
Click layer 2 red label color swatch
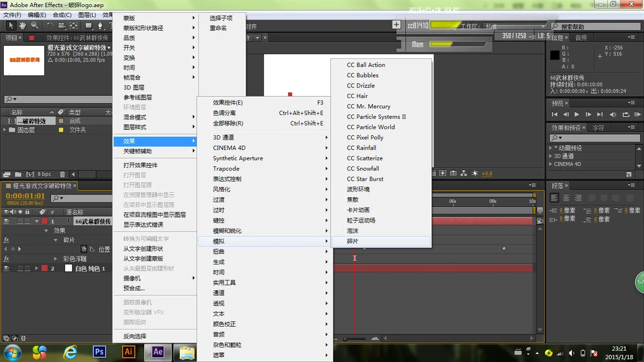45,268
